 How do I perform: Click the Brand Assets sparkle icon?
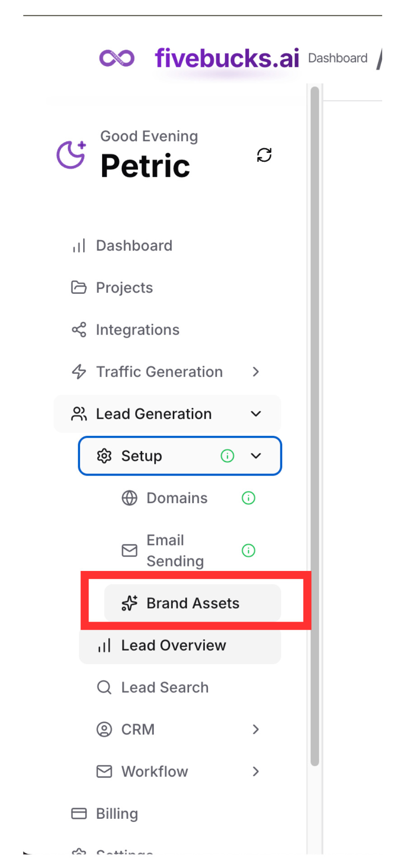pyautogui.click(x=129, y=603)
